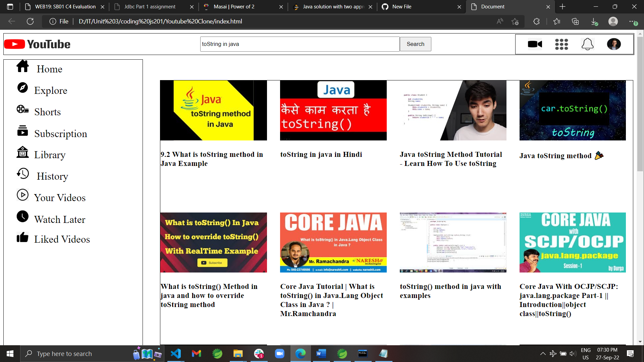Image resolution: width=644 pixels, height=362 pixels.
Task: Click the profile avatar picture
Action: 614,44
